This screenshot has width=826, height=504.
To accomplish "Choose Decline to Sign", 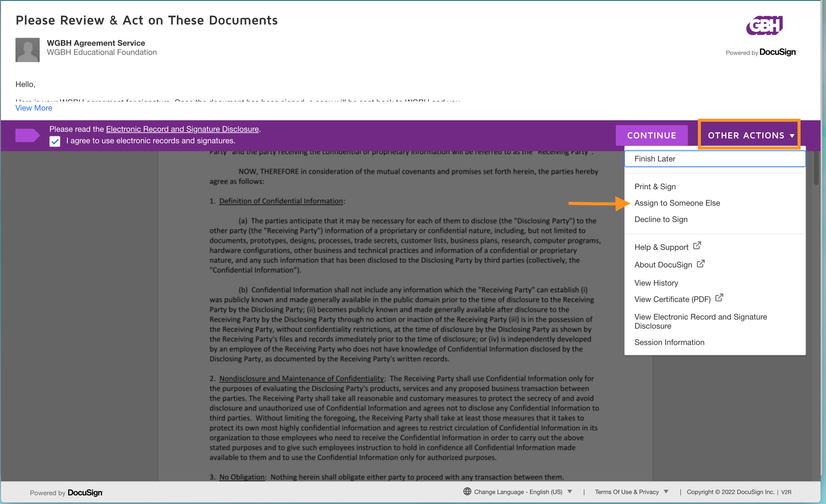I will (x=661, y=220).
